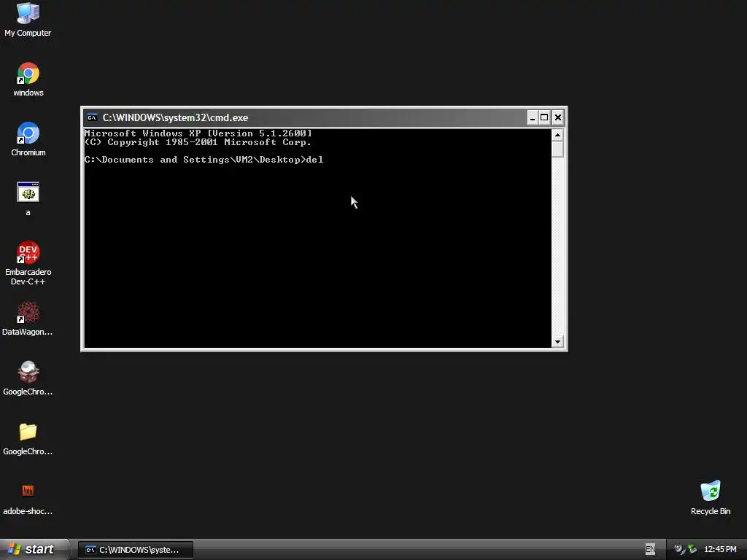This screenshot has width=747, height=560.
Task: Select the Embarcadero Dev-C++ shortcut
Action: [28, 262]
